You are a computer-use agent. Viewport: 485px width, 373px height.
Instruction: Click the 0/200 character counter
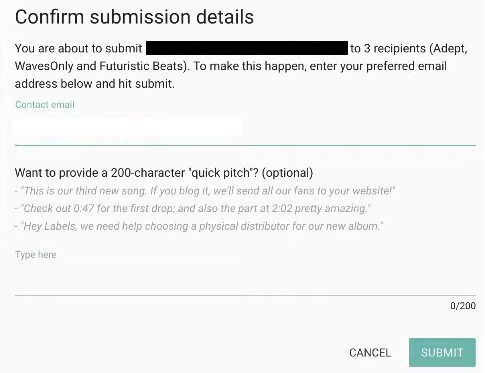point(463,306)
